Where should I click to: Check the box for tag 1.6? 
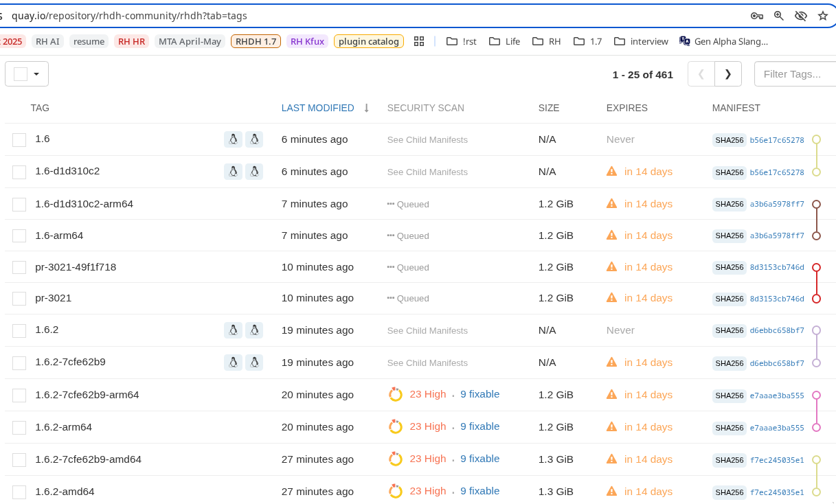[19, 140]
